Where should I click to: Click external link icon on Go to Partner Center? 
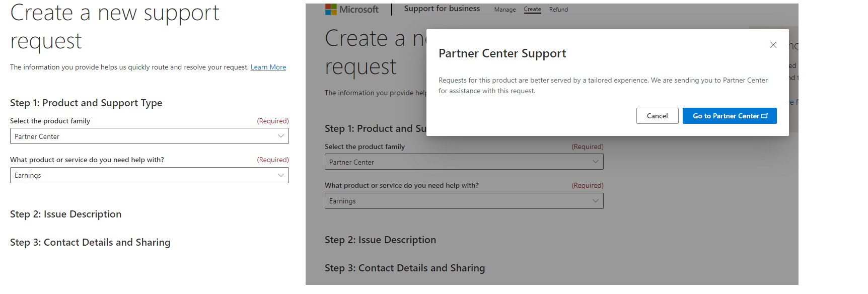click(765, 116)
